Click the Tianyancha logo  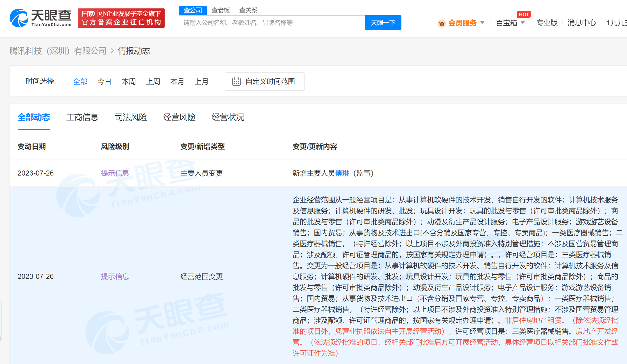41,18
